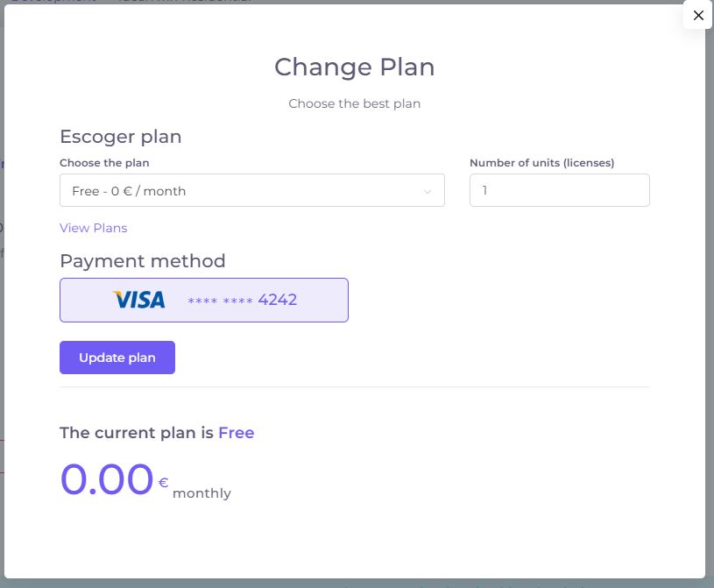Click the "Change Plan" dialog title
The height and width of the screenshot is (588, 714).
[x=354, y=67]
